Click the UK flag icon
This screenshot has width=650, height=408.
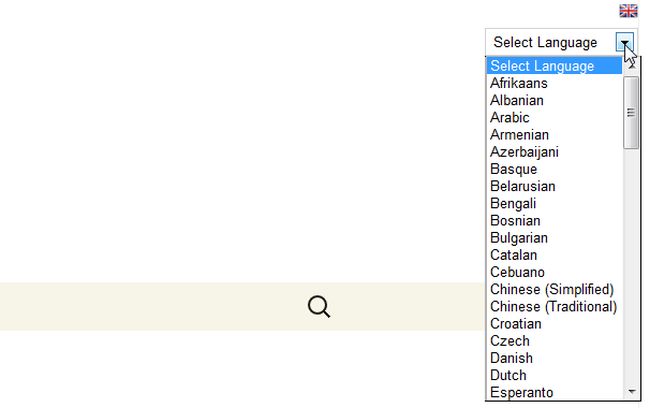(628, 11)
